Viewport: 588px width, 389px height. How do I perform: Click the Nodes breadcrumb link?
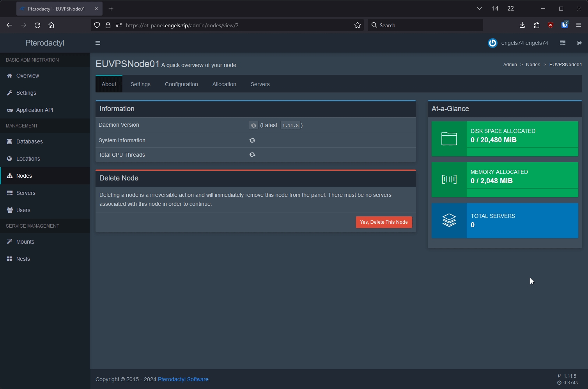[x=533, y=65]
